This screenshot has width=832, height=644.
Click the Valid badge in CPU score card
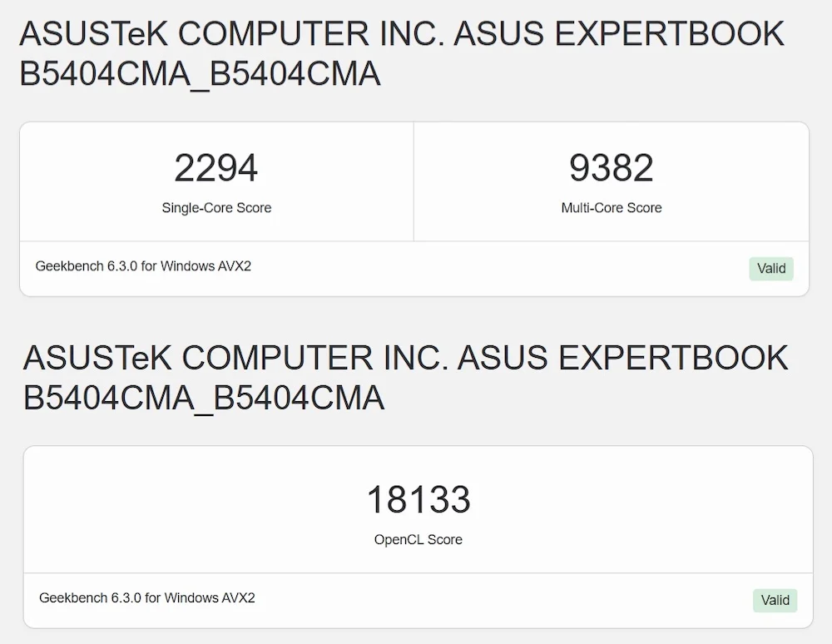[771, 269]
